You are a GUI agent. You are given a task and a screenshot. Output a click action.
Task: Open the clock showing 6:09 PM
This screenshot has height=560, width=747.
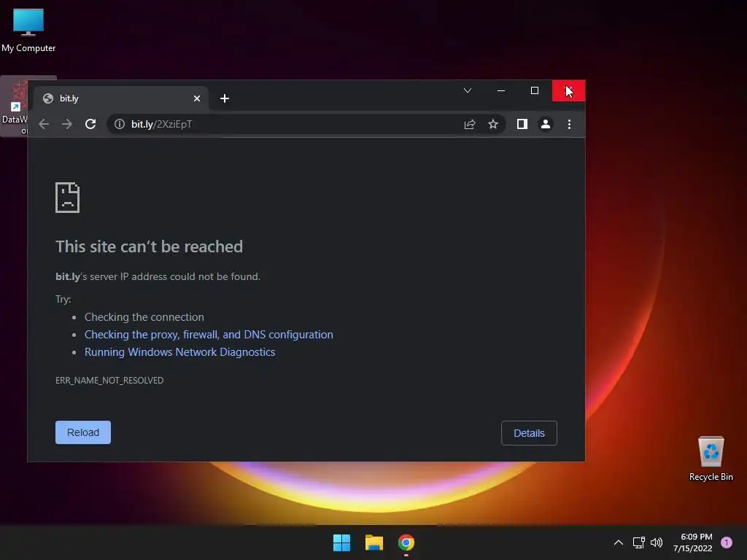(693, 542)
